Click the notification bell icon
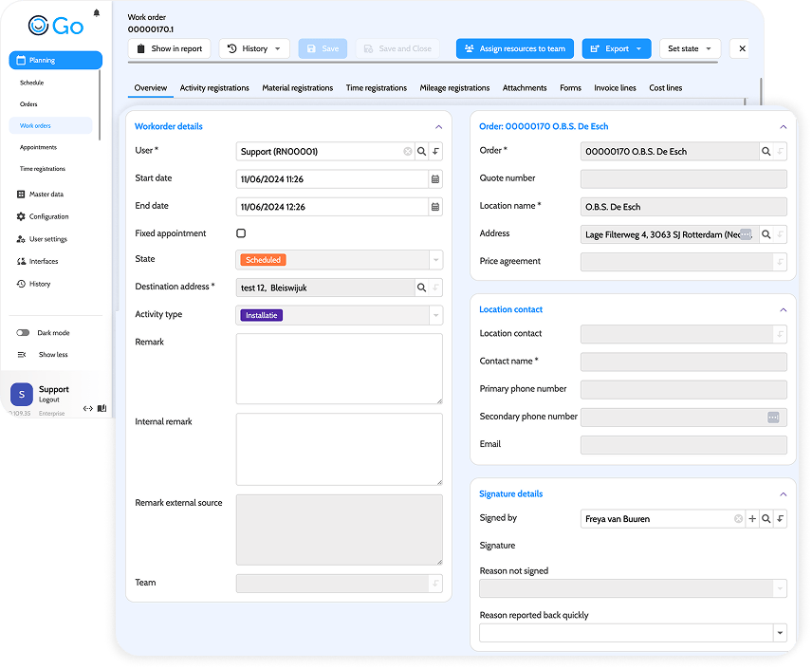Image resolution: width=812 pixels, height=669 pixels. pos(97,13)
